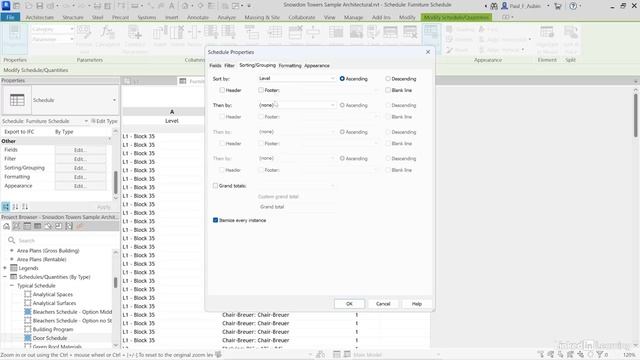Viewport: 640px width, 360px height.
Task: Open the Schedule type selector dropdown in Properties
Action: click(x=114, y=100)
